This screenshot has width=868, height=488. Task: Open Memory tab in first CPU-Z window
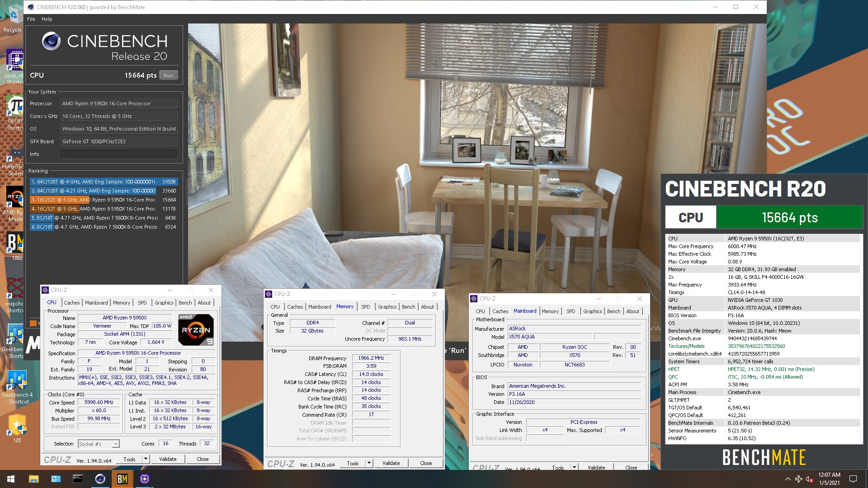click(121, 303)
